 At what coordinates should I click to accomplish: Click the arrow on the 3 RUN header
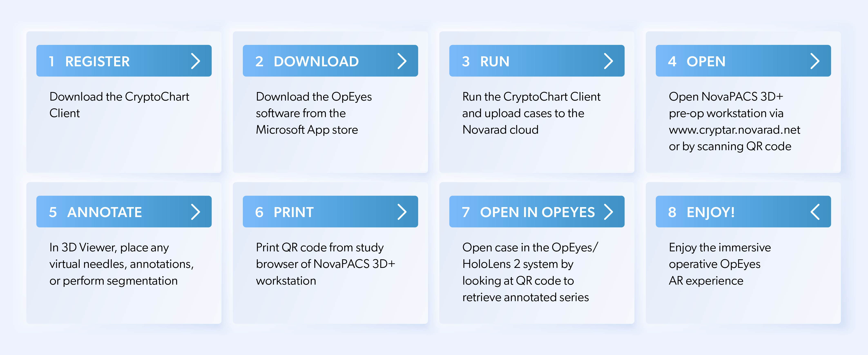point(609,61)
